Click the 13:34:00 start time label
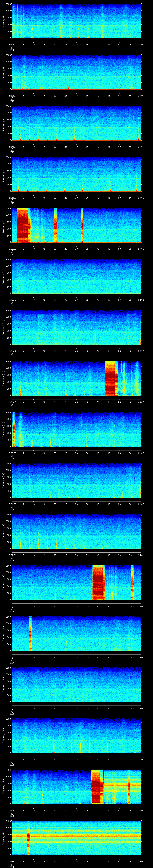The width and height of the screenshot is (153, 868). pos(12,657)
